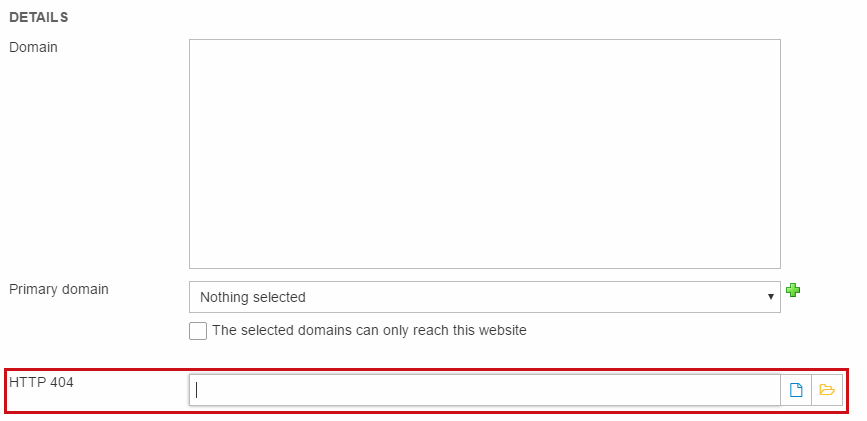867x421 pixels.
Task: Click the DETAILS section heading
Action: click(x=39, y=18)
